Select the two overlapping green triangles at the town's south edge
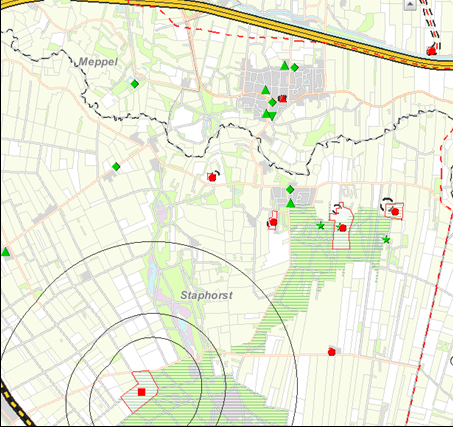 click(269, 115)
